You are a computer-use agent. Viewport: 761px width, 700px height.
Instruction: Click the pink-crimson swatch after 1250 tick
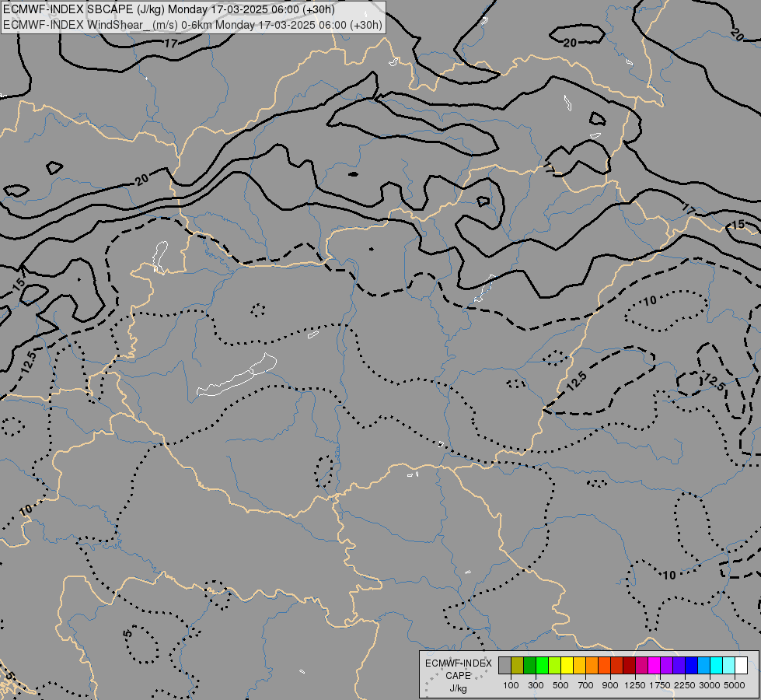coord(641,666)
